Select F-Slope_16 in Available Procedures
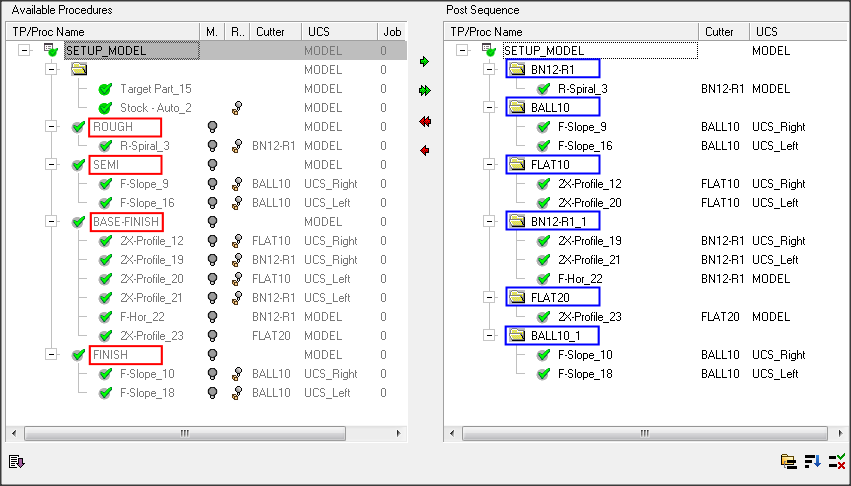The height and width of the screenshot is (486, 851). [147, 203]
